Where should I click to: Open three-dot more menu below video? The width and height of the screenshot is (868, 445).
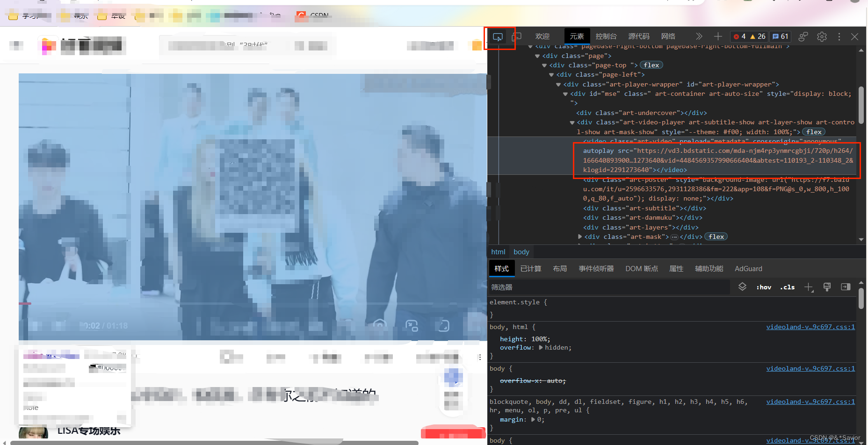479,358
